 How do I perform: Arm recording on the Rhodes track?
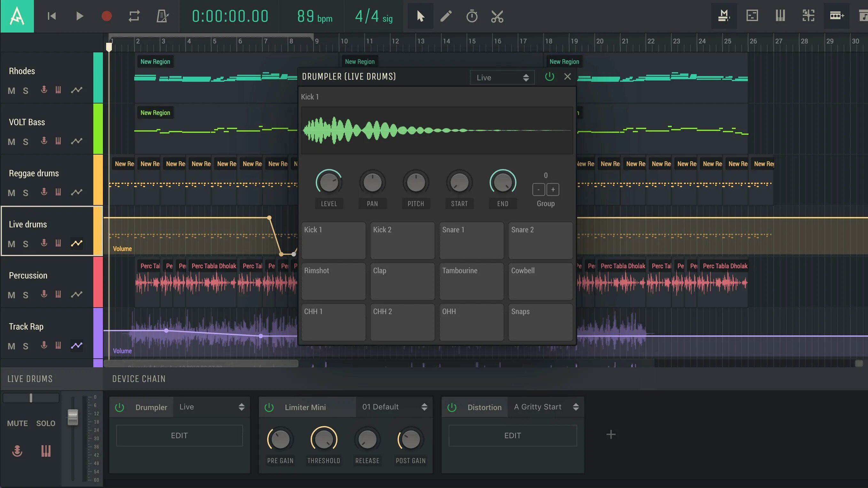tap(44, 90)
